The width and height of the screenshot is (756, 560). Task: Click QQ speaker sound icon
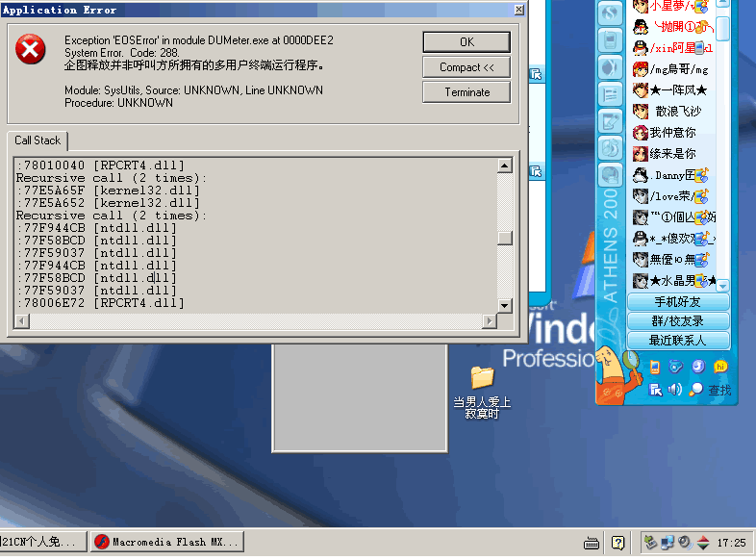[674, 390]
